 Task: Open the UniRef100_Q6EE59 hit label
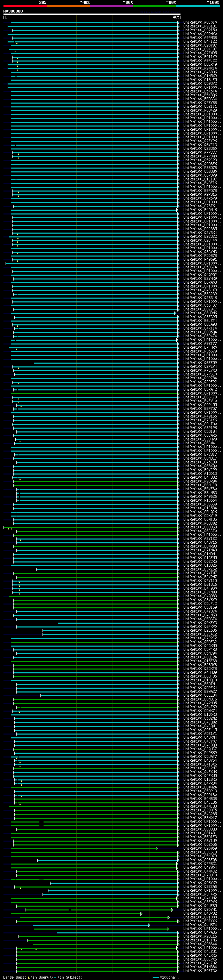(x=200, y=363)
